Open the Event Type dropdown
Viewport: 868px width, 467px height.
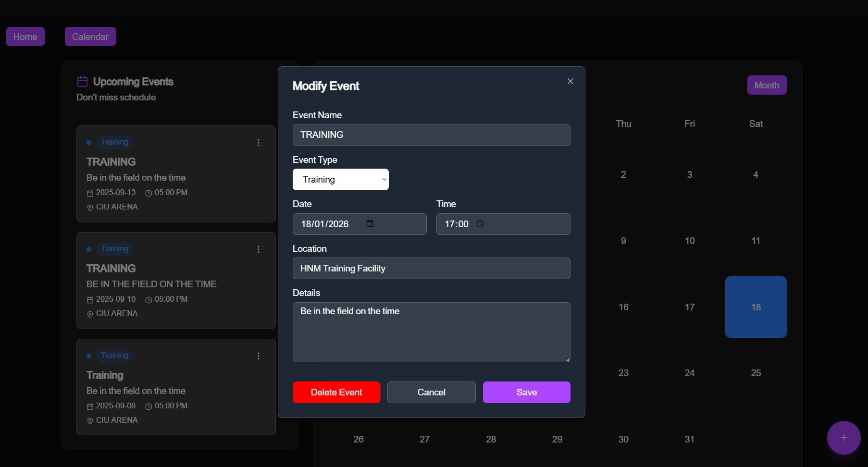341,179
